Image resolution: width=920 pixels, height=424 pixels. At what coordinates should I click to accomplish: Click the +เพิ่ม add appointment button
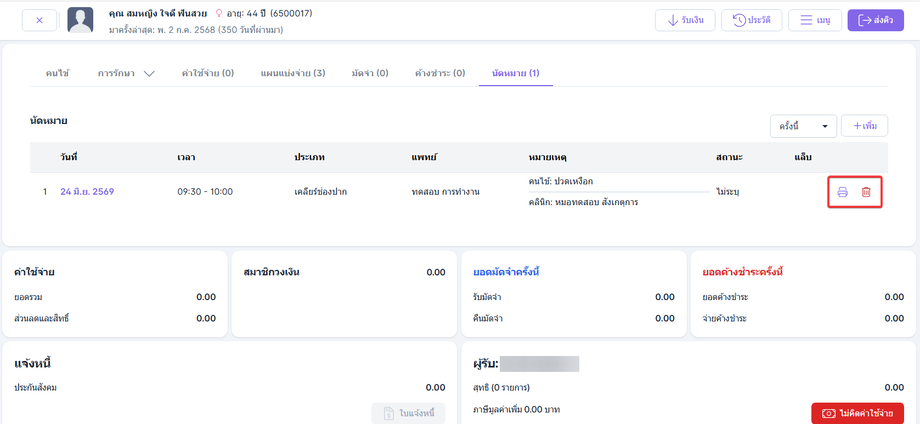(864, 126)
